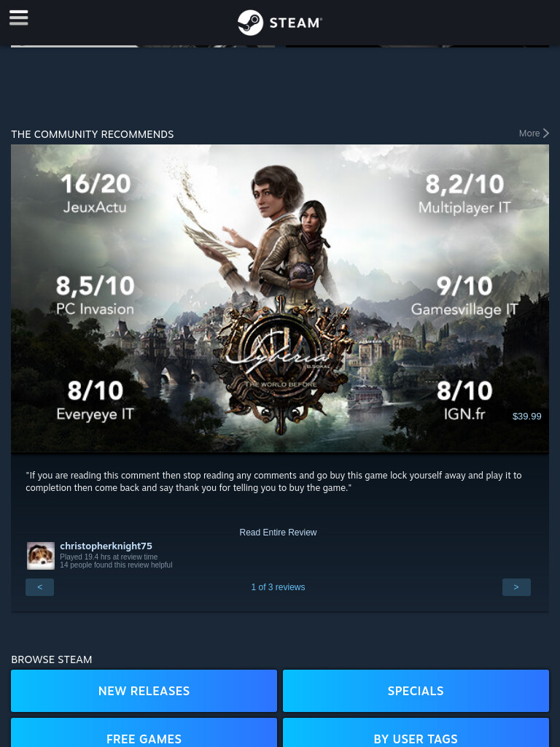Open christopherknight75 user profile name
Screen dimensions: 560x747
[106, 546]
